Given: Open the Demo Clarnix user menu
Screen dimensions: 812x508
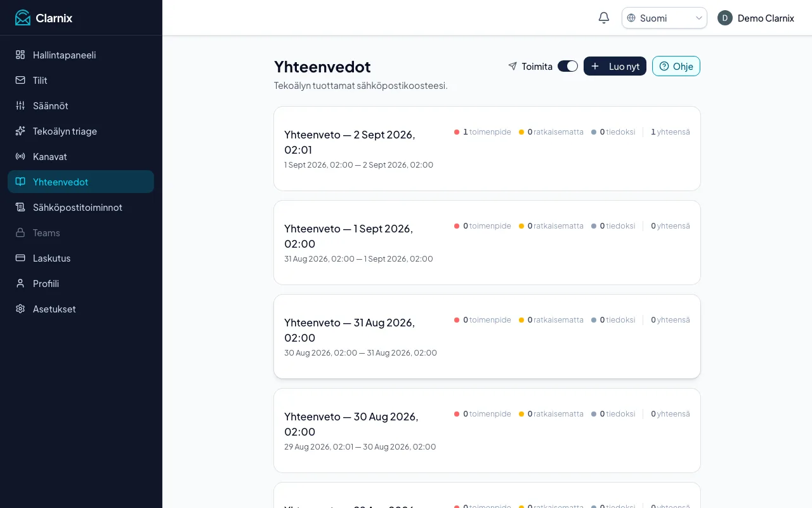Looking at the screenshot, I should [x=756, y=18].
